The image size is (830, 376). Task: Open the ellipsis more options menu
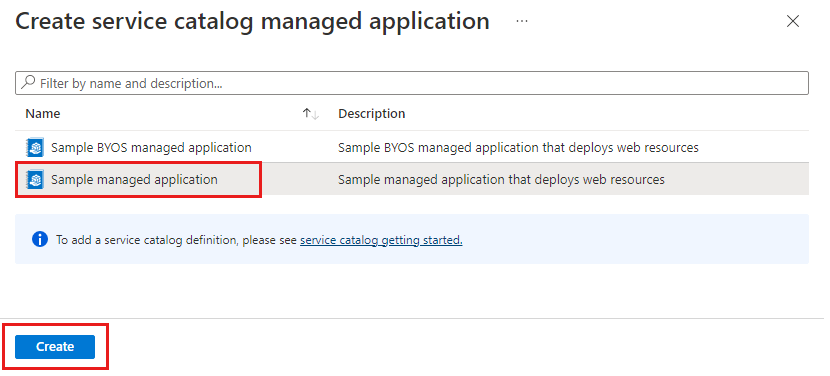point(522,21)
